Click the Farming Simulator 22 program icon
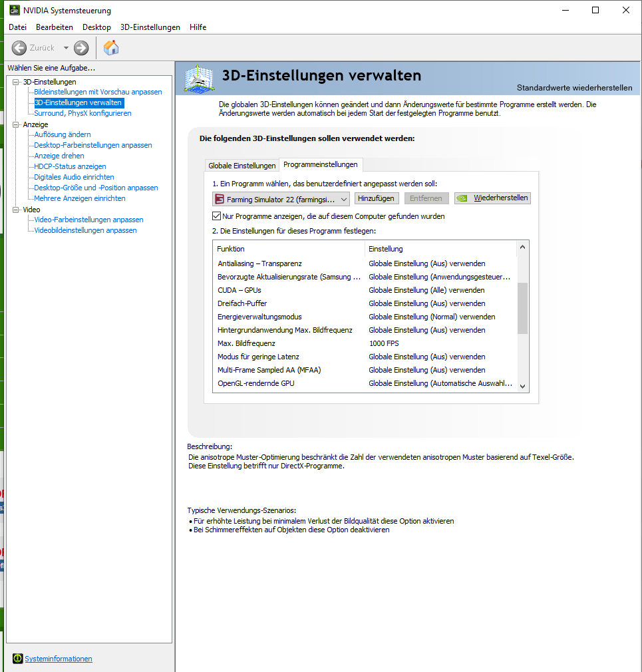This screenshot has height=672, width=642. pos(220,199)
